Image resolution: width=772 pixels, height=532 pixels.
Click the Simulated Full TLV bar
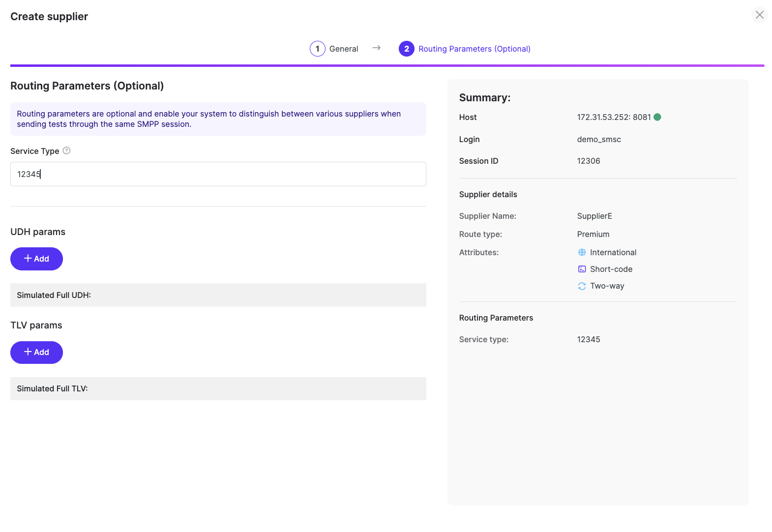[218, 388]
